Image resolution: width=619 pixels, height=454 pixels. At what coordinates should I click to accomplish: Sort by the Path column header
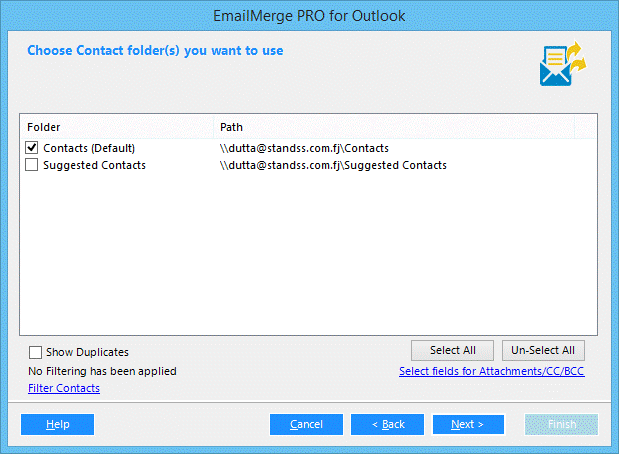(x=394, y=127)
